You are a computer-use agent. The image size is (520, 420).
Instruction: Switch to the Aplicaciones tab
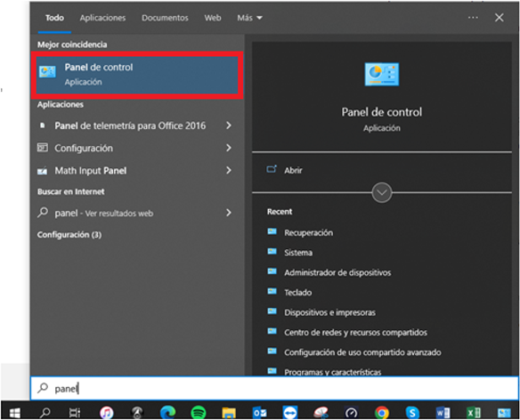(102, 18)
